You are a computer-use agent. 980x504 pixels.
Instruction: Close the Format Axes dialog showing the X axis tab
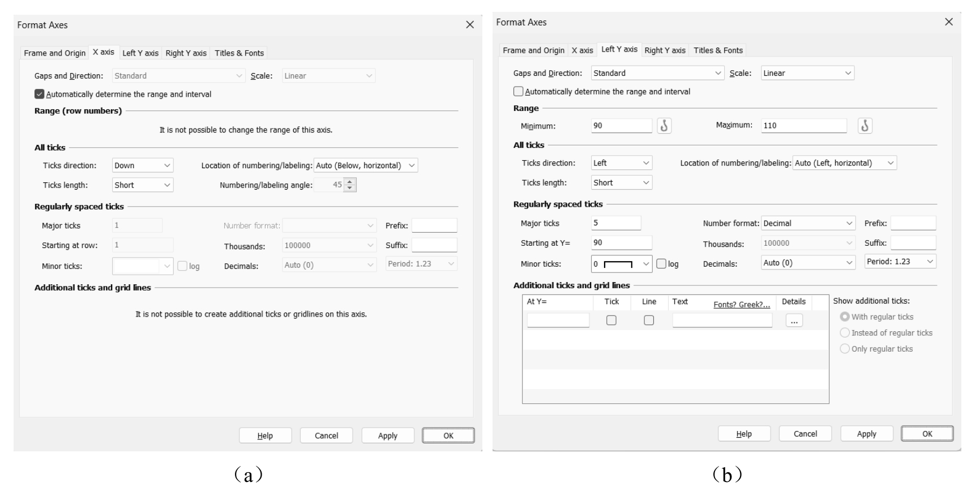point(470,25)
